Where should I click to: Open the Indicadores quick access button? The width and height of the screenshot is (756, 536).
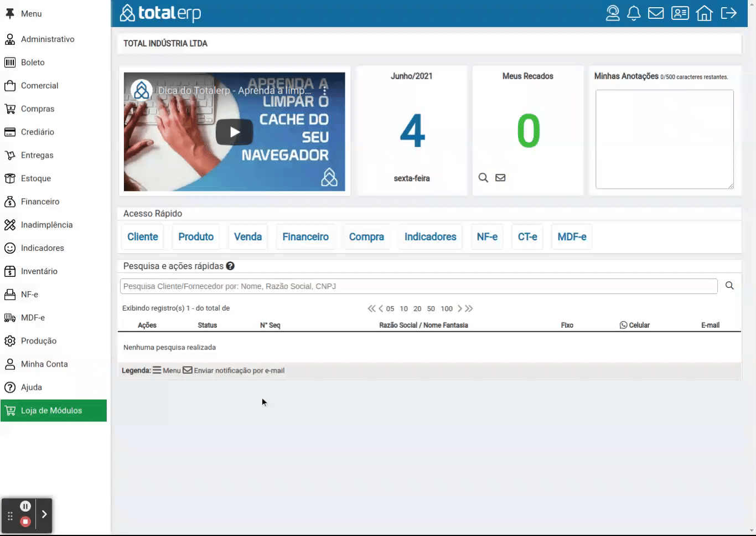431,237
